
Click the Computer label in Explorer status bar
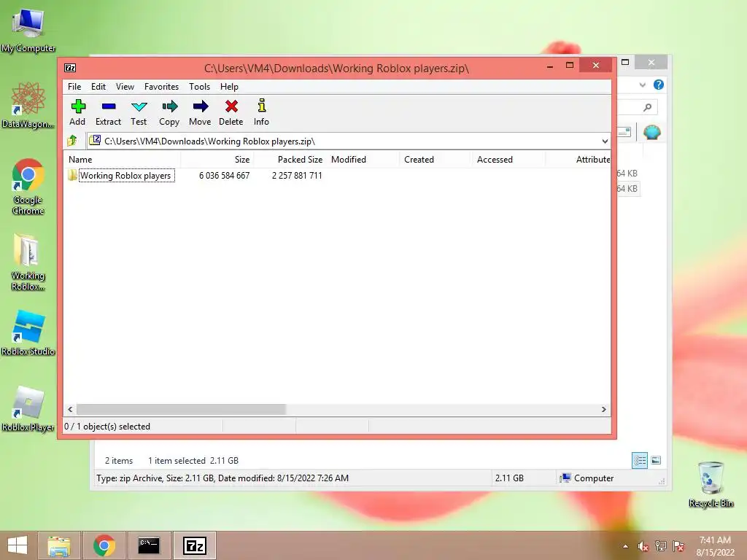(594, 478)
